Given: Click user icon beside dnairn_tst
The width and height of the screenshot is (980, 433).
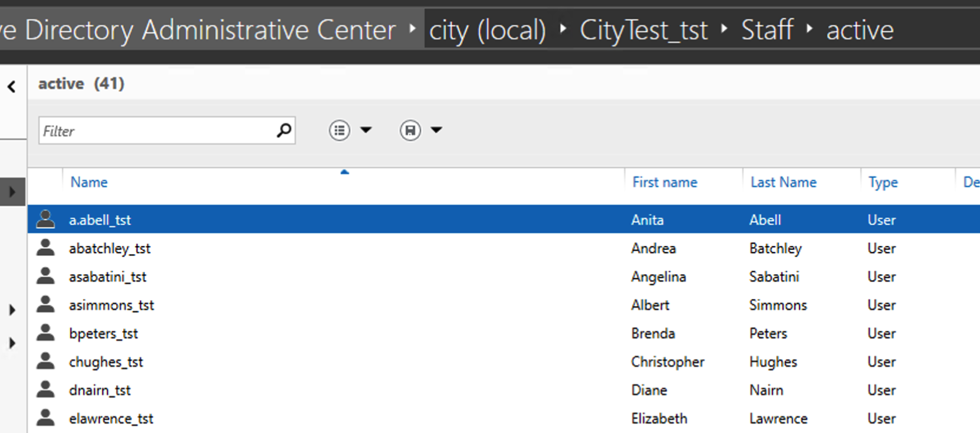Looking at the screenshot, I should pos(45,390).
